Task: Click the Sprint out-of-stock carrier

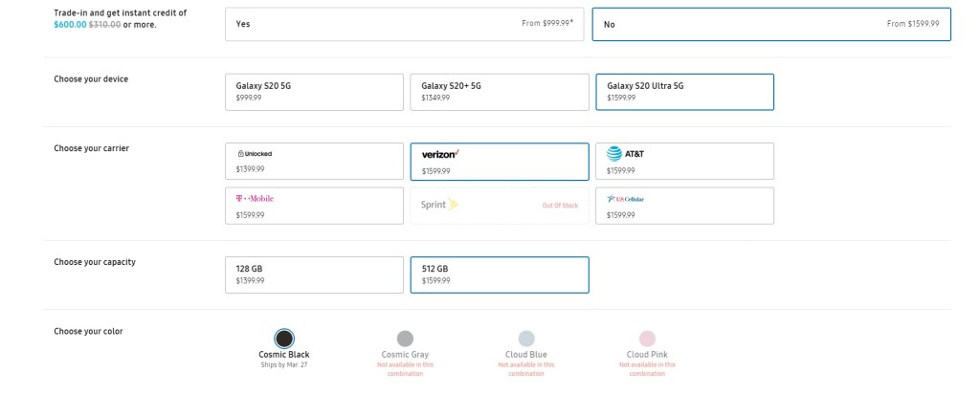Action: (x=499, y=205)
